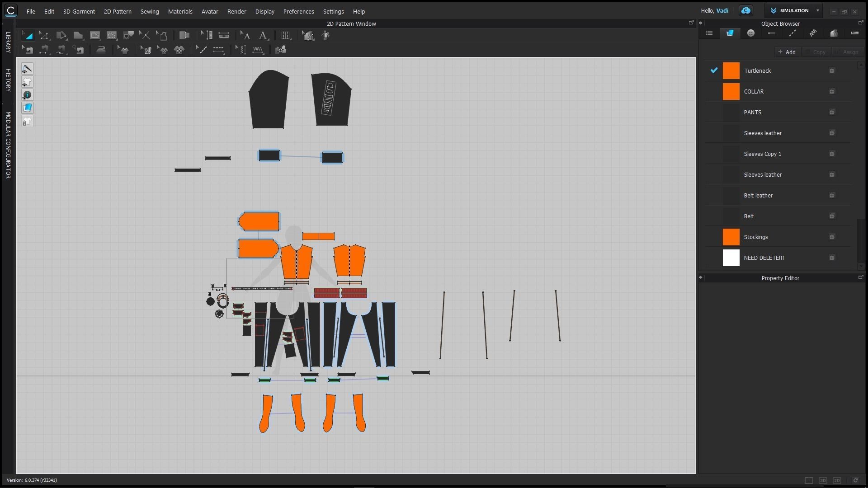
Task: Open the SIMULATION mode dropdown arrow
Action: tap(817, 10)
